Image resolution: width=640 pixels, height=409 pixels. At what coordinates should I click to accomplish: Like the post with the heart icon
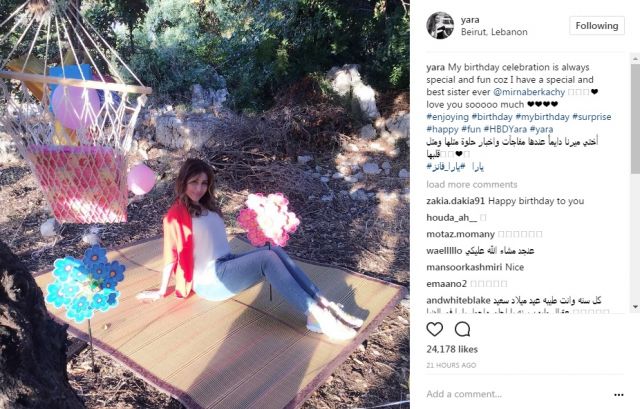[434, 329]
